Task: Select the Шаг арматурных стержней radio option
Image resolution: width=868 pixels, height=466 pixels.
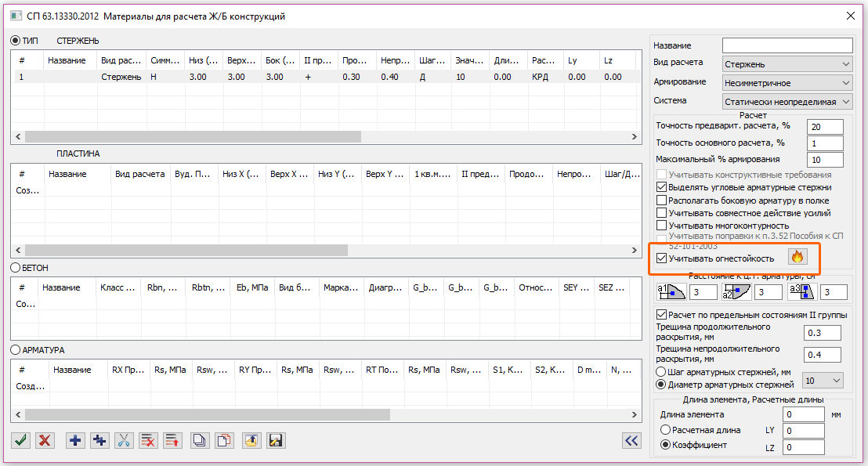Action: 662,372
